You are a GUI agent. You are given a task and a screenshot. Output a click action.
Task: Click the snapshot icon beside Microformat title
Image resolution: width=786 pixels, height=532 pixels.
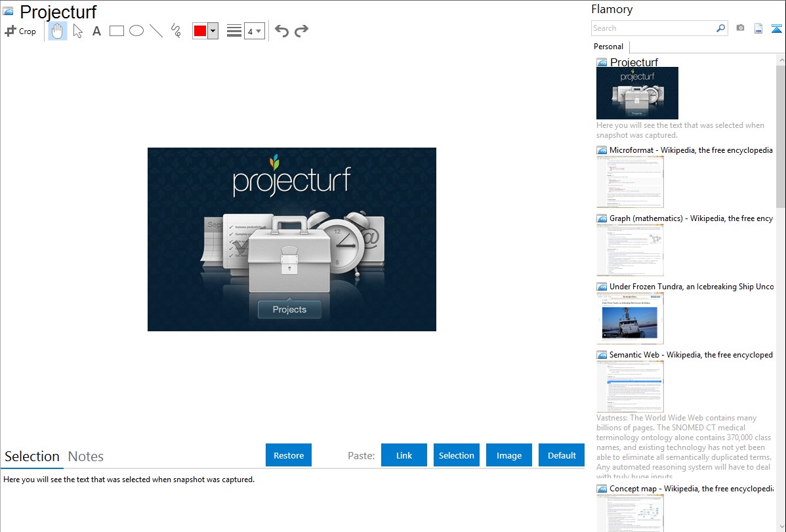click(x=602, y=150)
